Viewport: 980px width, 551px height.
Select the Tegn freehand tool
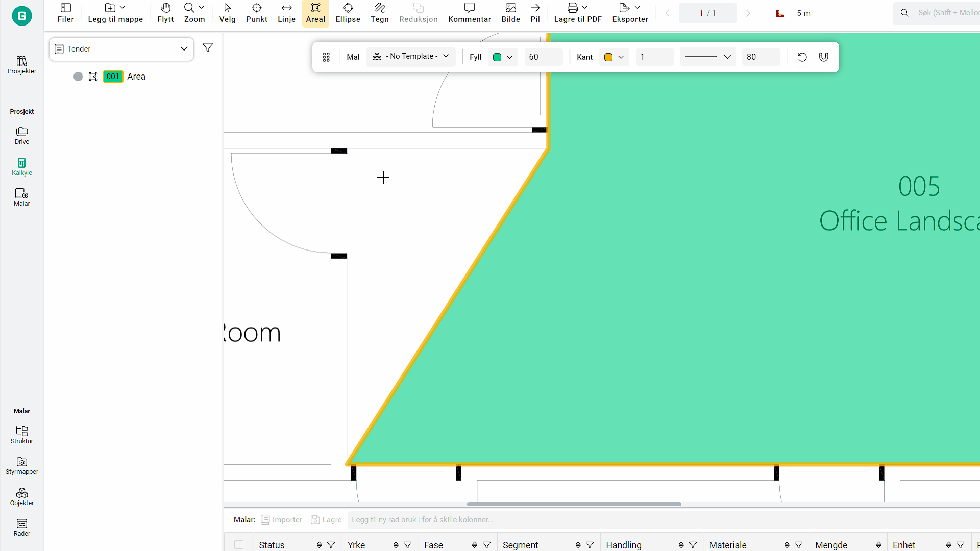click(x=379, y=13)
